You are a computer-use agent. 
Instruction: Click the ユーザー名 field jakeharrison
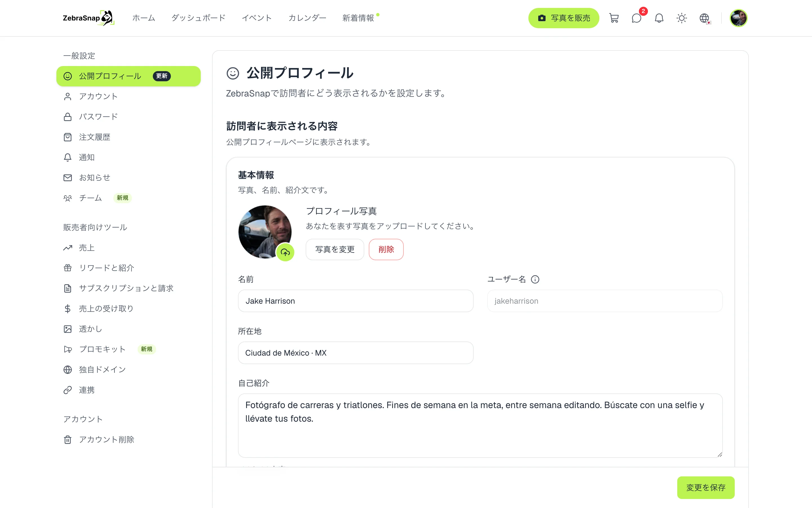(x=605, y=301)
